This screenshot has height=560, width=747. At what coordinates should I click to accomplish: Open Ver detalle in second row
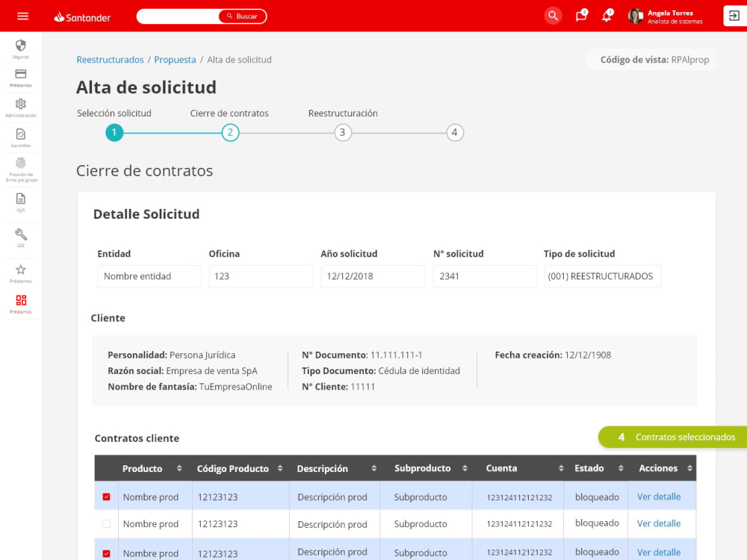659,523
